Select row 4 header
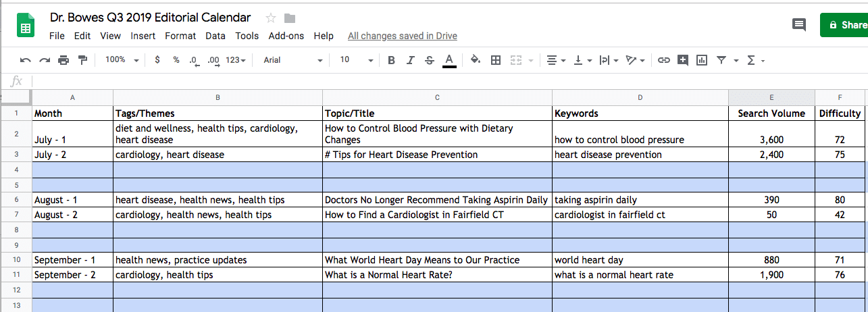Viewport: 868px width, 312px height. 16,169
